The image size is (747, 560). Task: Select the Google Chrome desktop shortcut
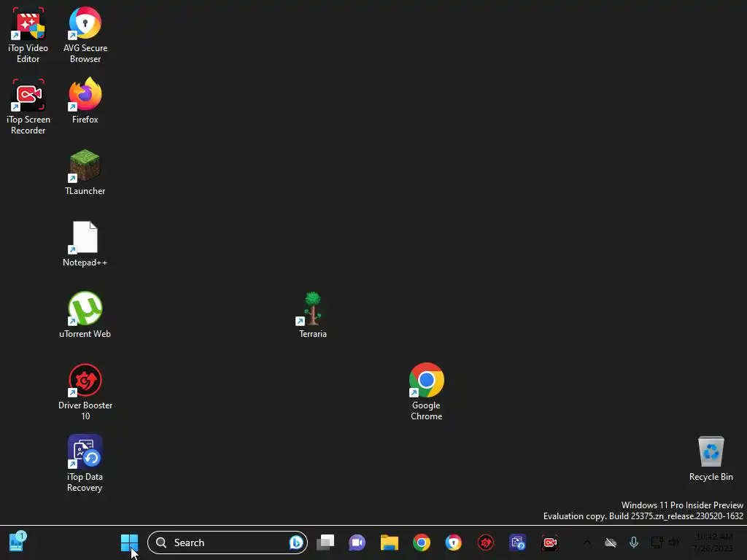point(426,392)
